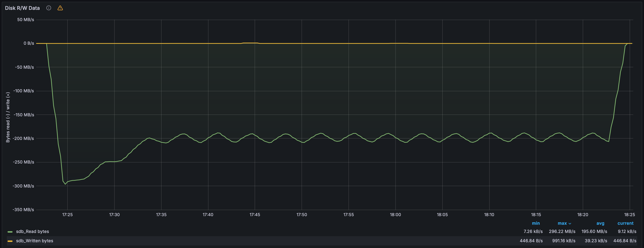
Task: Click the 18:00 time axis label
Action: click(x=395, y=215)
